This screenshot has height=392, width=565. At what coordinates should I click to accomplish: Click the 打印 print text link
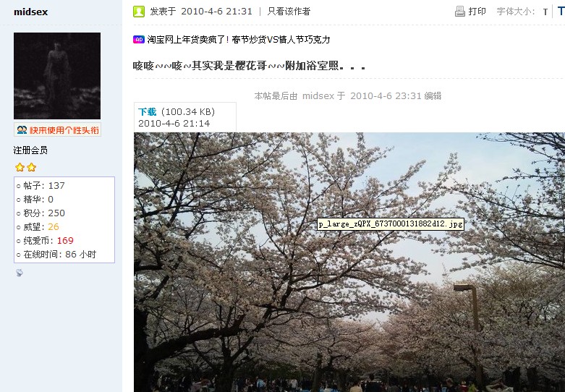pos(477,12)
